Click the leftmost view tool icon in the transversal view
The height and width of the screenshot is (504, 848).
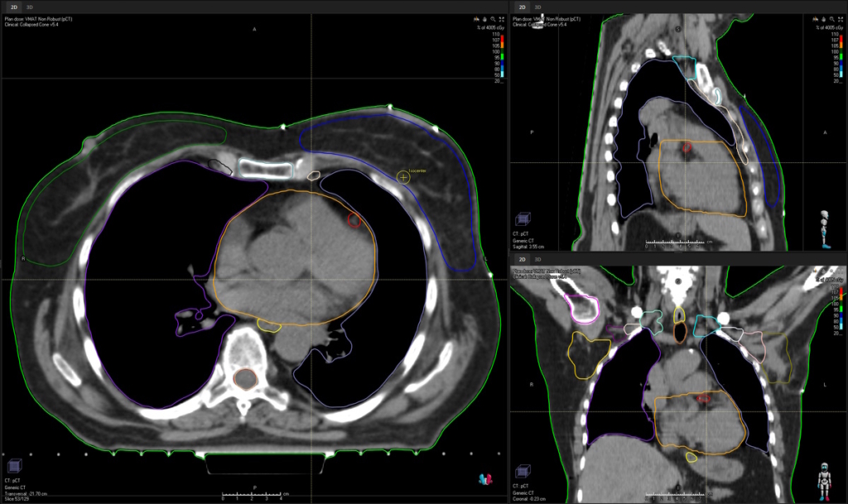point(476,17)
